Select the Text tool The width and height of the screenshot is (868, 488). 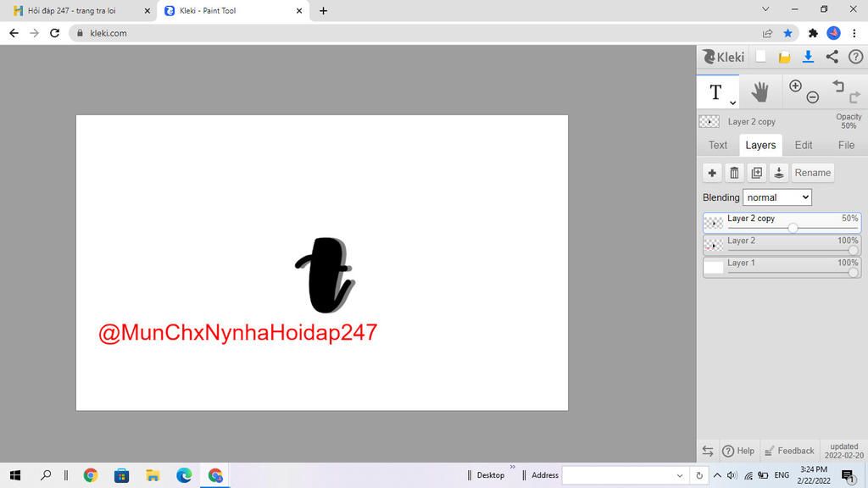717,91
